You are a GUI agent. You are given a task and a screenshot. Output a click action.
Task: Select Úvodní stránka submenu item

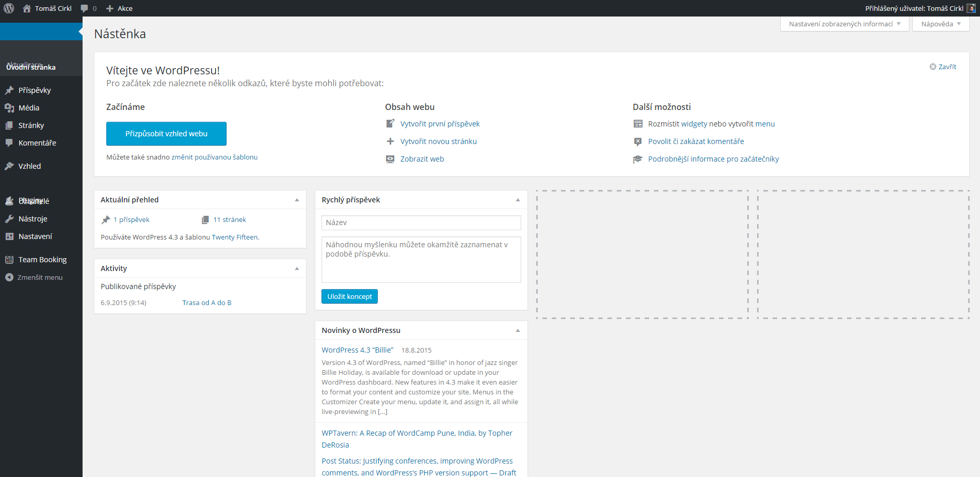[31, 68]
